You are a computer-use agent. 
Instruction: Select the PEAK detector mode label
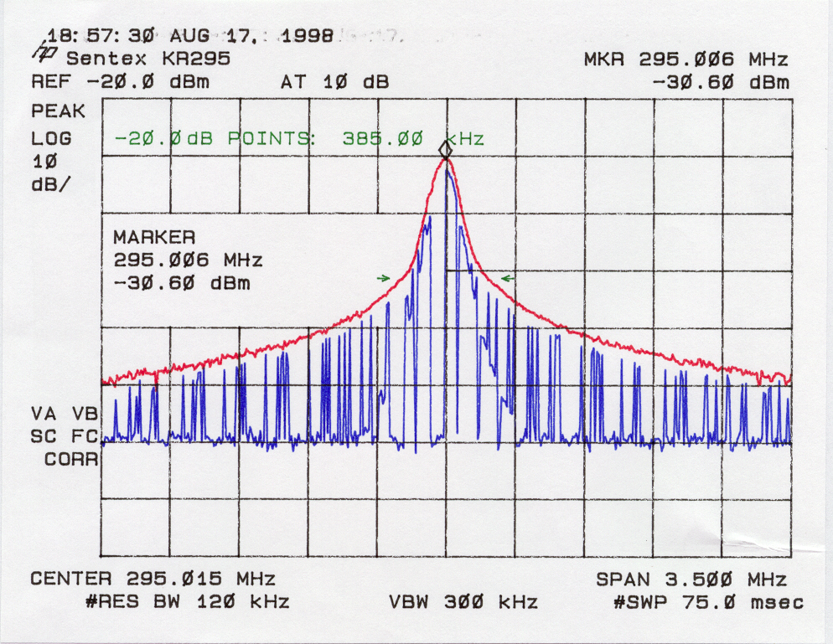[53, 111]
